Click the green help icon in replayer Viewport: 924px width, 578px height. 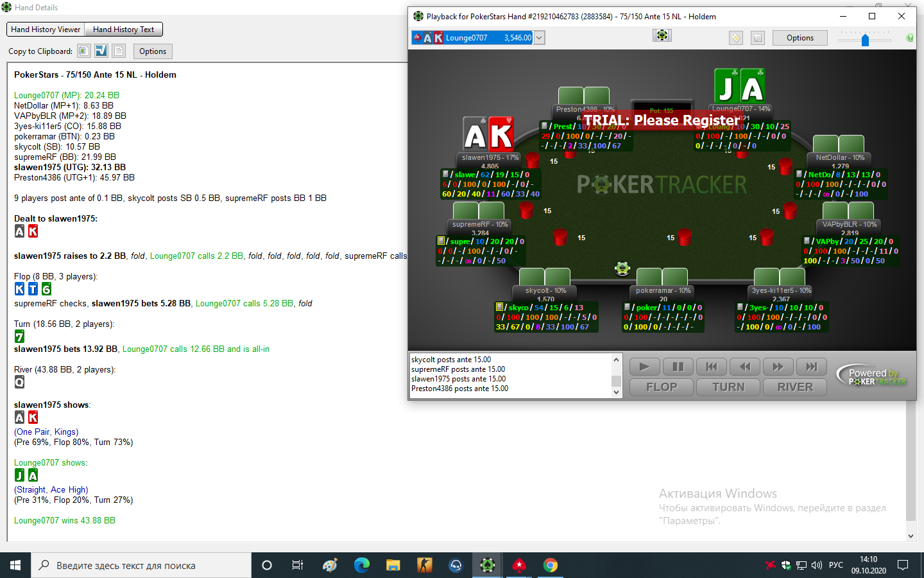[x=910, y=38]
